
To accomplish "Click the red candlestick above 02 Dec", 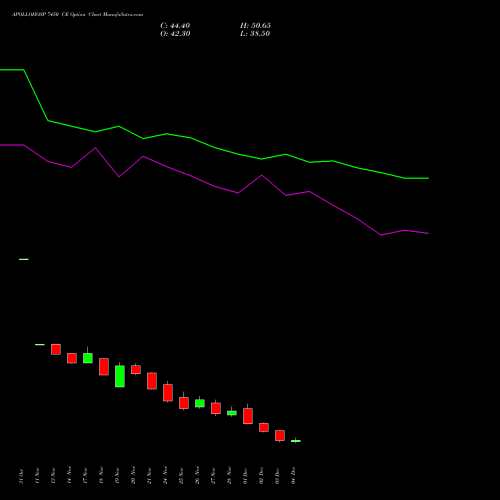I will coord(264,427).
